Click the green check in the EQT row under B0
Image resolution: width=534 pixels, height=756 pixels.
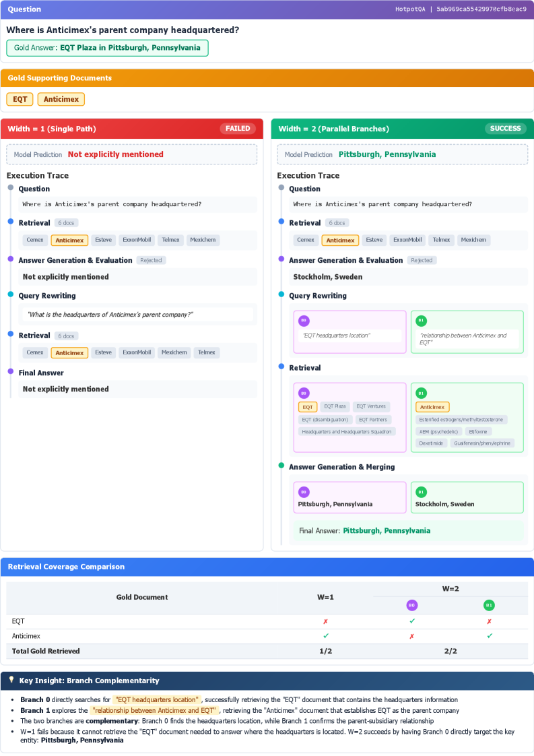pos(411,621)
